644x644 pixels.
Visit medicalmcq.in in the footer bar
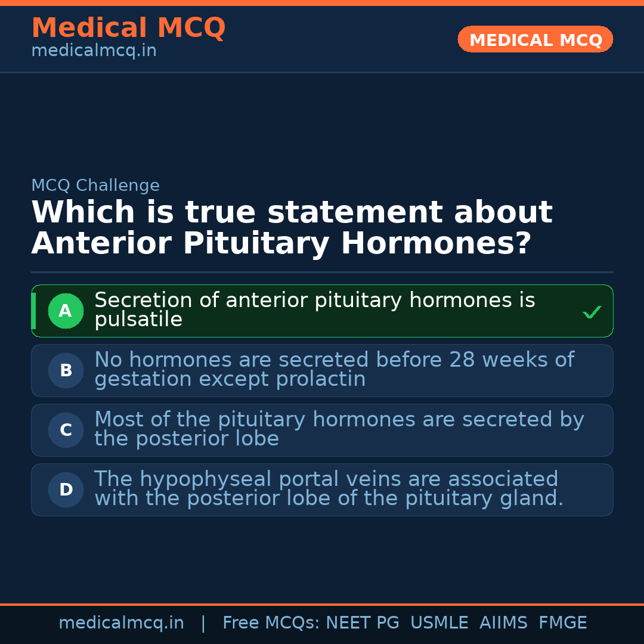pyautogui.click(x=121, y=623)
